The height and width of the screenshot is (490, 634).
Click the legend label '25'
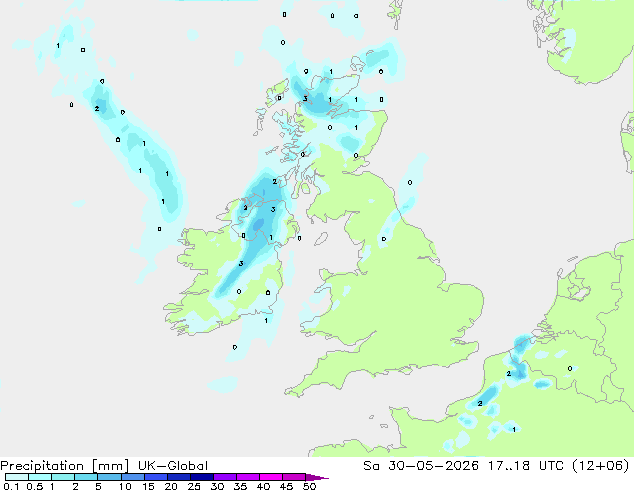(194, 486)
